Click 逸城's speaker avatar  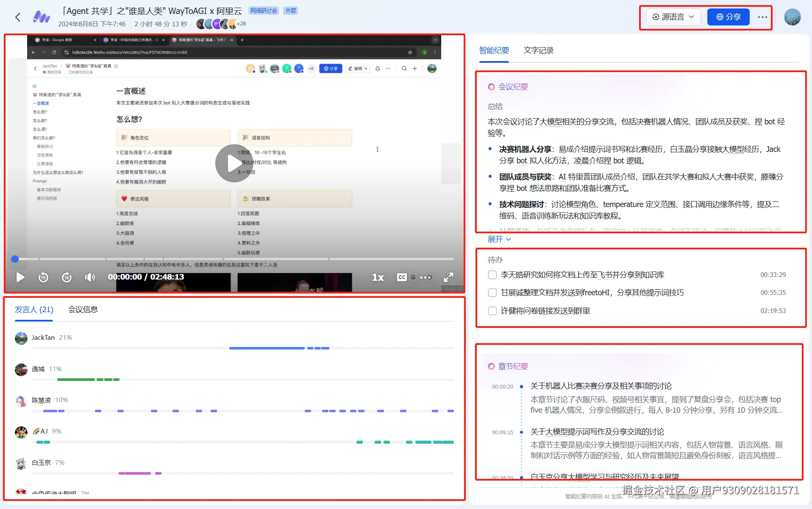(21, 370)
